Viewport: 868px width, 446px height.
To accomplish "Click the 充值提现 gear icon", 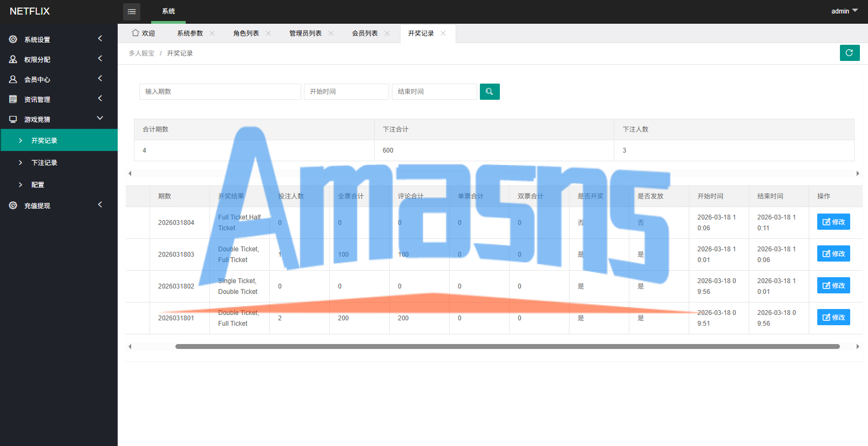I will pyautogui.click(x=13, y=205).
